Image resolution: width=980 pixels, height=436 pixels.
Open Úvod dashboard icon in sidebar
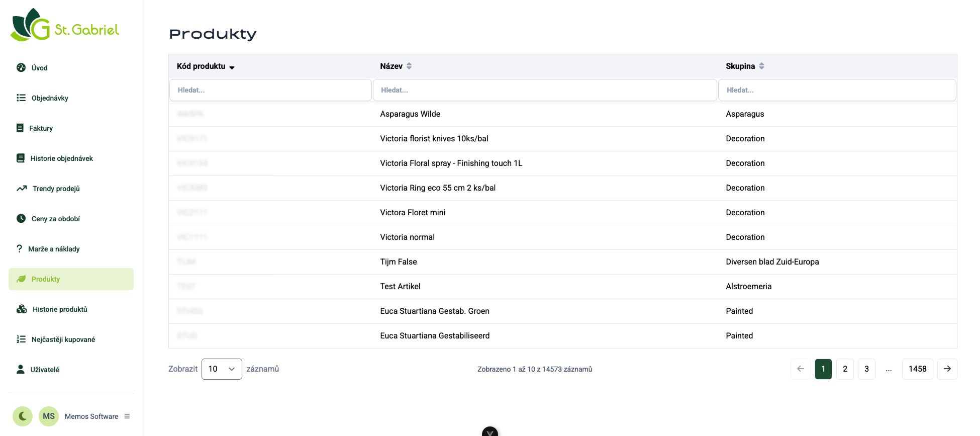(x=21, y=67)
